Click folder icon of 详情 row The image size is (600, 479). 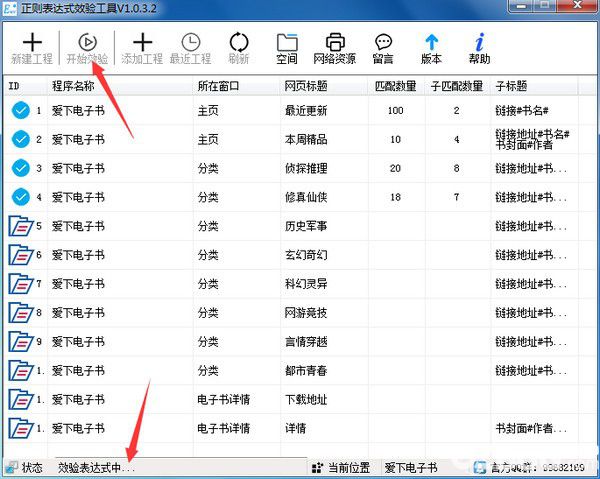[x=21, y=428]
